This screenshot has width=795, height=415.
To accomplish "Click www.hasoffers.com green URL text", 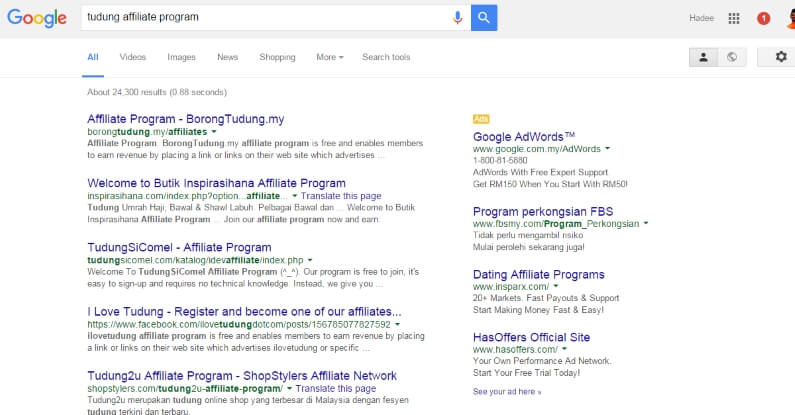I will pos(515,350).
